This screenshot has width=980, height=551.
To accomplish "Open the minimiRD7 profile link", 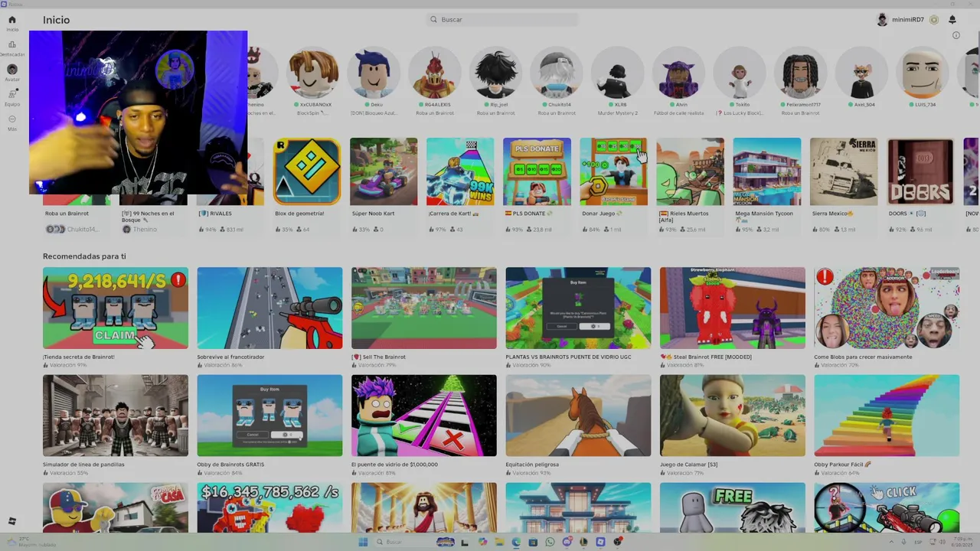I will pos(900,20).
